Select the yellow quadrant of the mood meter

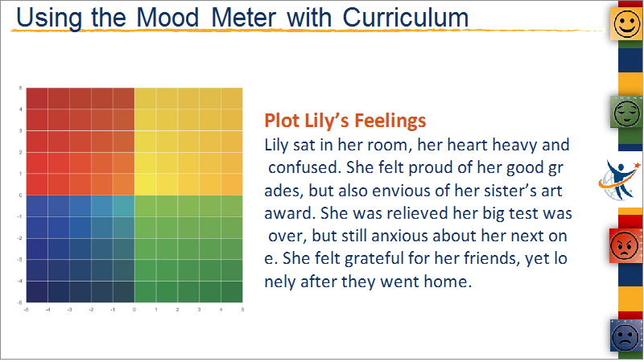point(188,142)
